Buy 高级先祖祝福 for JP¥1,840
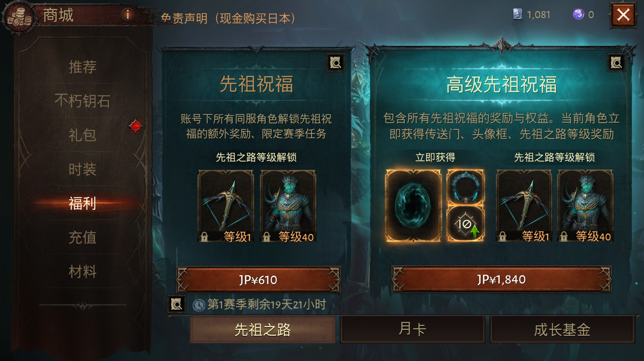 click(x=501, y=279)
